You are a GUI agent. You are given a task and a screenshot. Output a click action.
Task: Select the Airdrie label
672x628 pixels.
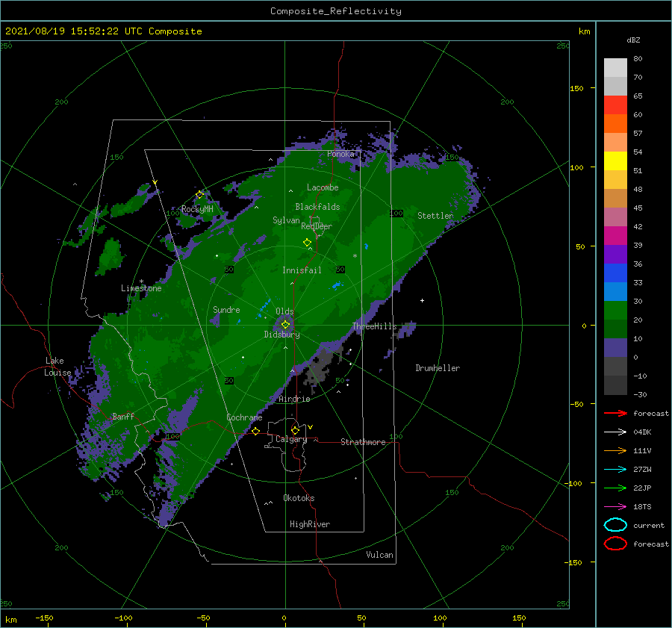pyautogui.click(x=294, y=399)
